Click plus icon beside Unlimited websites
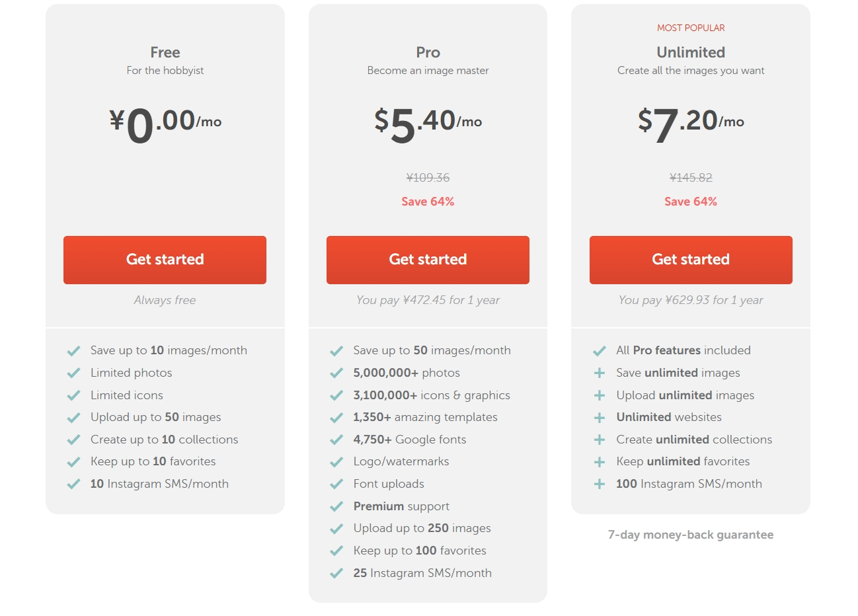This screenshot has height=616, width=858. pos(600,418)
